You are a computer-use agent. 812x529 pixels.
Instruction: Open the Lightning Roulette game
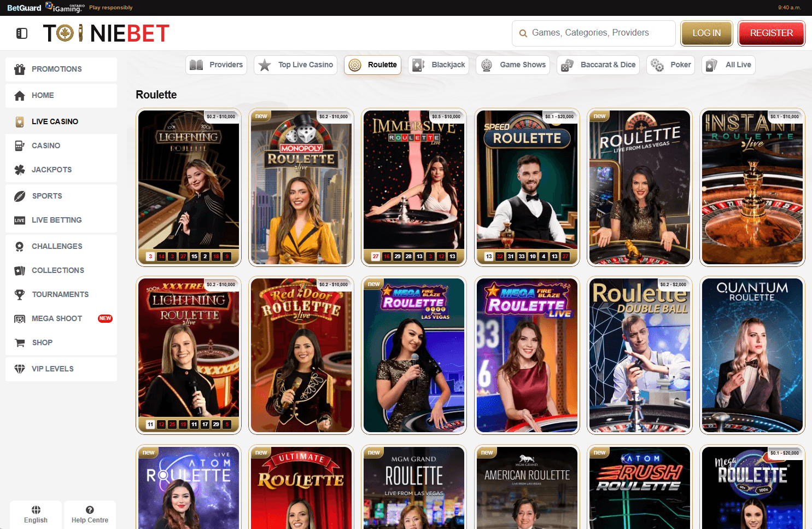click(189, 187)
